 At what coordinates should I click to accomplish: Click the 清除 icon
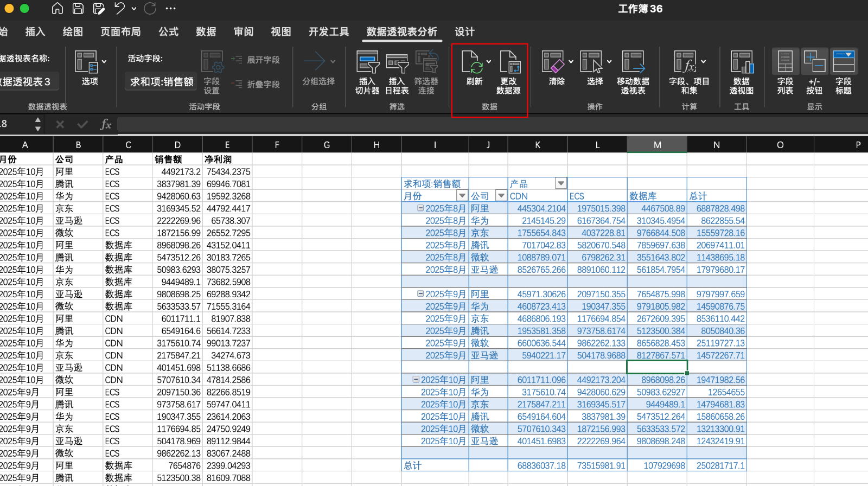[555, 68]
